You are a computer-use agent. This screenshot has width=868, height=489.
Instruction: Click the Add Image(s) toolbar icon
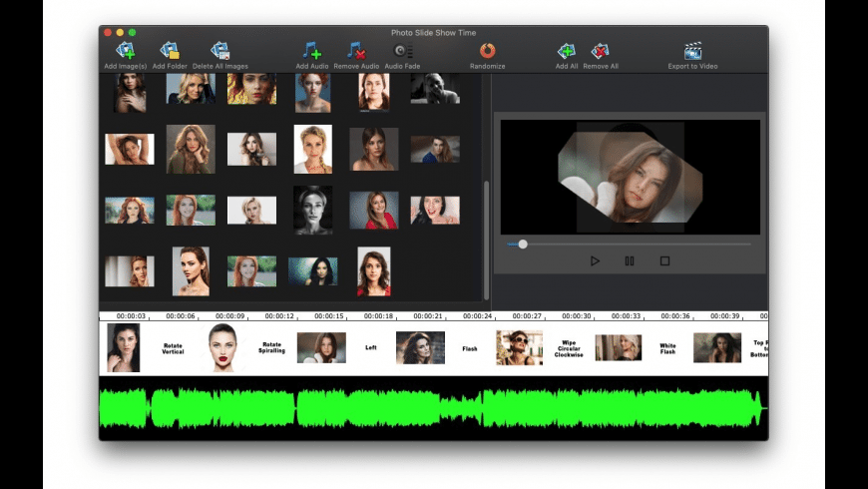coord(125,51)
